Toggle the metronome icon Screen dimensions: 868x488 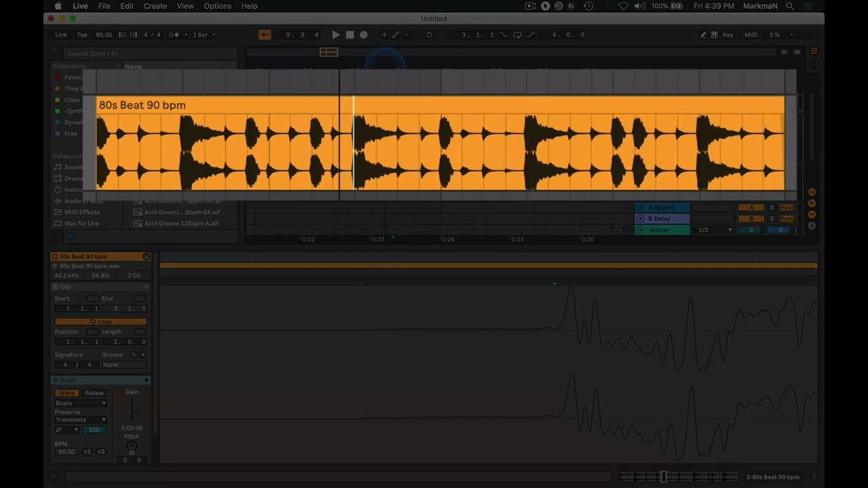[x=174, y=35]
